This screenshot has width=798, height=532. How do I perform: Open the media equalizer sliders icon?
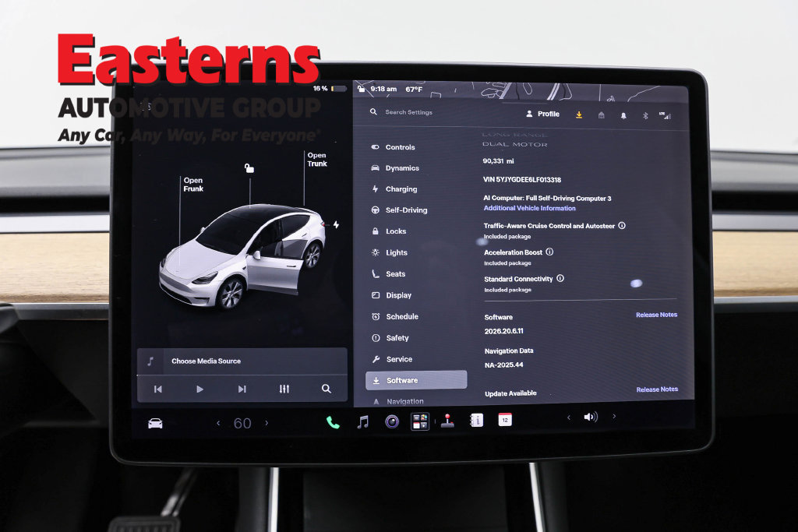pyautogui.click(x=284, y=389)
